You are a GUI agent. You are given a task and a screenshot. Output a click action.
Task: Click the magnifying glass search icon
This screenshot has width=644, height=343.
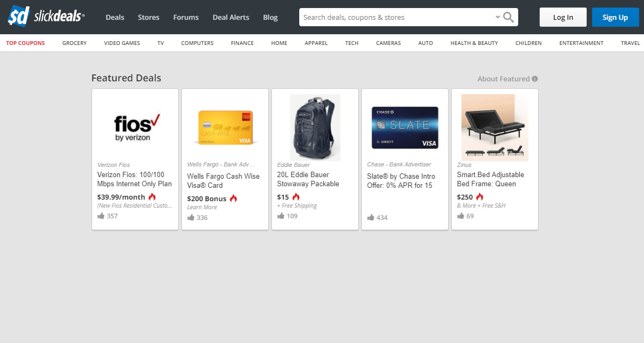tap(509, 17)
